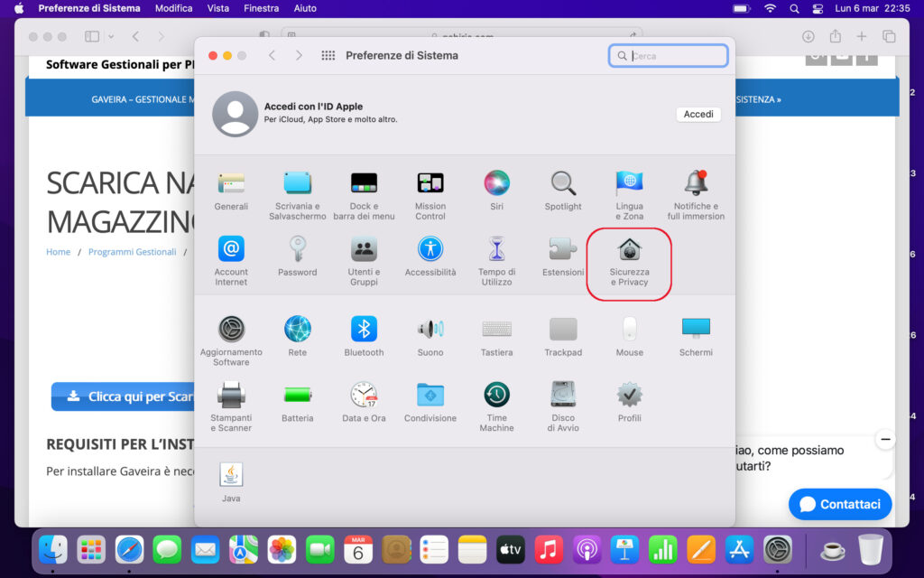Open Wi-Fi status in menu bar
The image size is (924, 578).
[x=770, y=8]
